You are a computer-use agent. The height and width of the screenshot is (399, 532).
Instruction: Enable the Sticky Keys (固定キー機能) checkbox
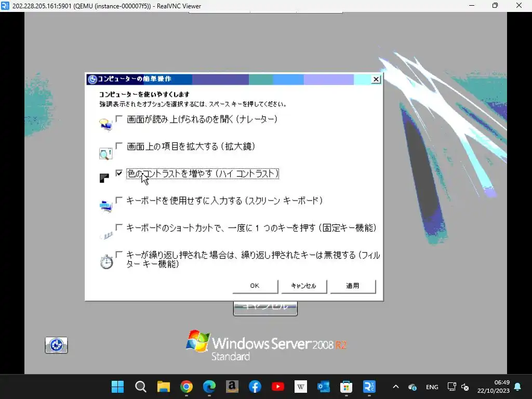pyautogui.click(x=119, y=228)
